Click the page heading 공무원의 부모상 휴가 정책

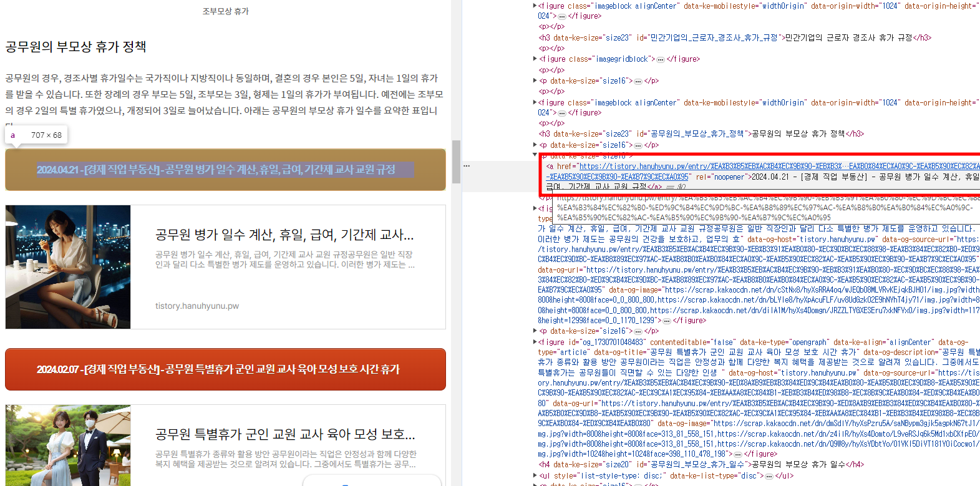tap(76, 47)
